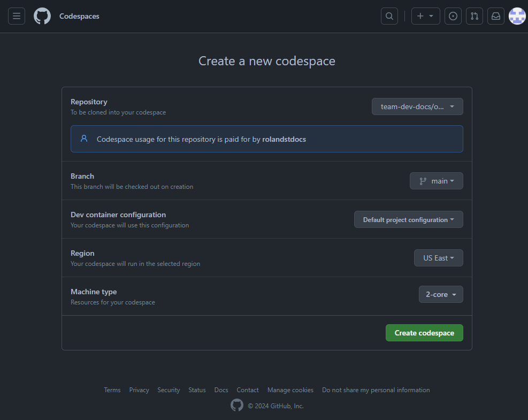This screenshot has height=420, width=528.
Task: Click the Create codespace button
Action: (424, 333)
